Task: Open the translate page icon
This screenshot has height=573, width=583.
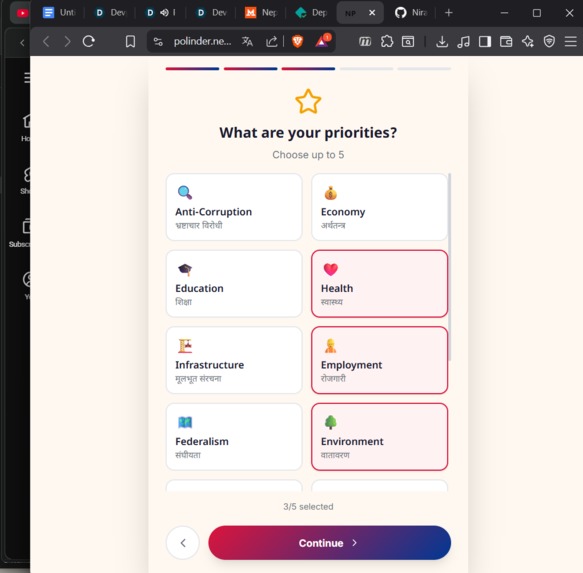Action: coord(247,41)
